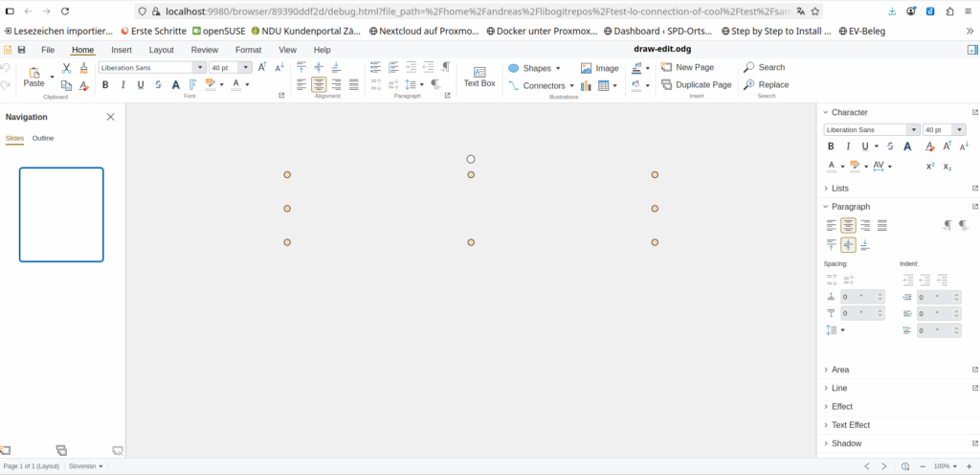Screen dimensions: 980x475
Task: Click Clear Direct Formatting icon in ribbon
Action: [84, 85]
